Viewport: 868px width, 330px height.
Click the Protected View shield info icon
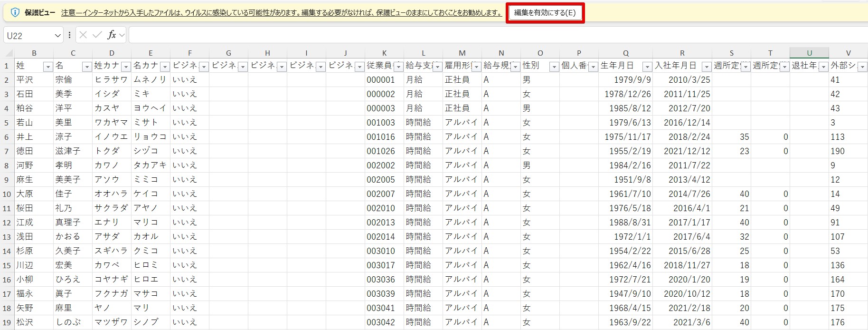(x=15, y=13)
